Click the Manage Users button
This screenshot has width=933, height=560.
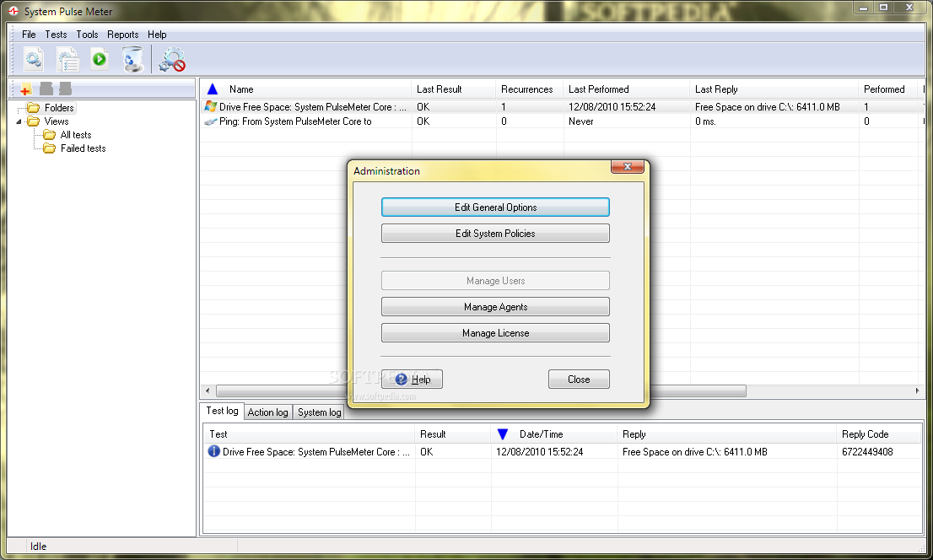point(495,280)
